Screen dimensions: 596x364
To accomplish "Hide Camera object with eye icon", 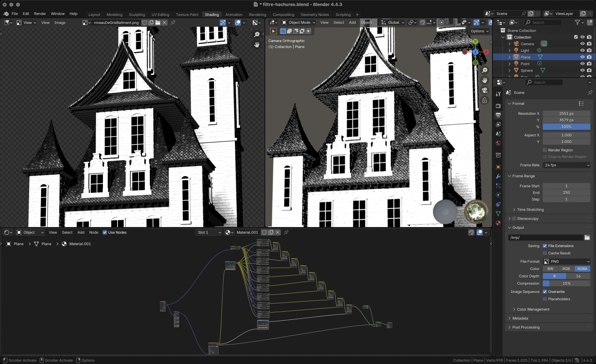I will click(582, 44).
